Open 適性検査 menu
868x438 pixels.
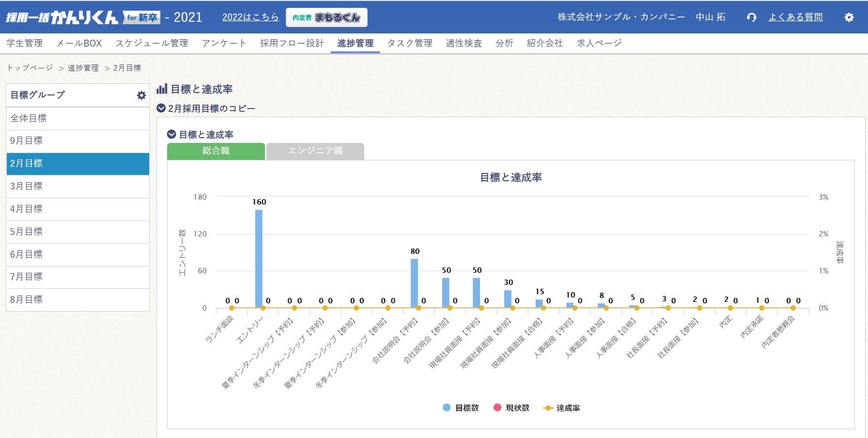464,43
